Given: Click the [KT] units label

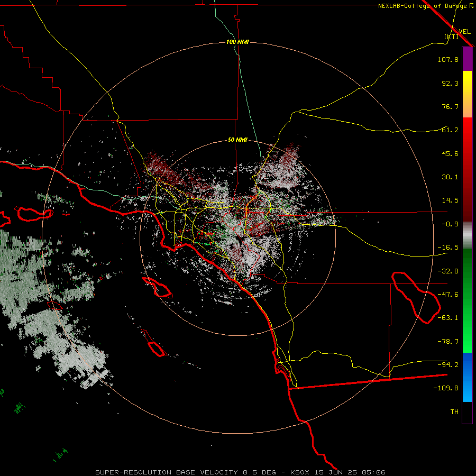Looking at the screenshot, I should pyautogui.click(x=452, y=36).
